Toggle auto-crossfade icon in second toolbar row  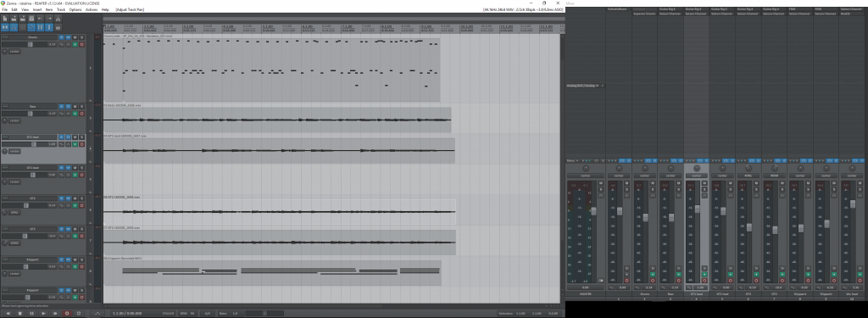[x=5, y=27]
